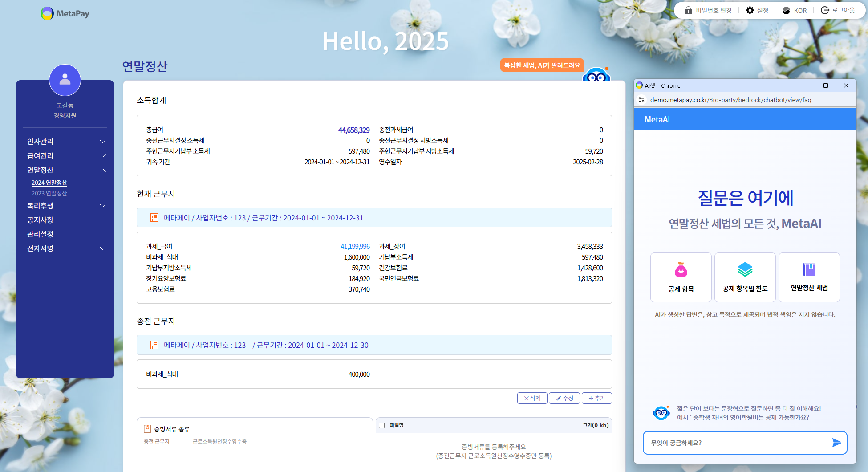
Task: Click the 건강보험료 value 1,428,600
Action: (590, 268)
